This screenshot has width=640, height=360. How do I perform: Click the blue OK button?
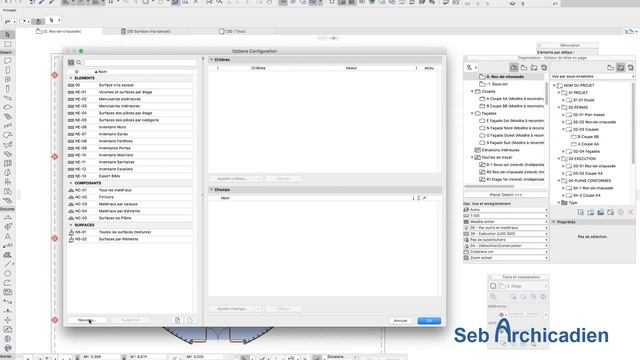coord(429,321)
